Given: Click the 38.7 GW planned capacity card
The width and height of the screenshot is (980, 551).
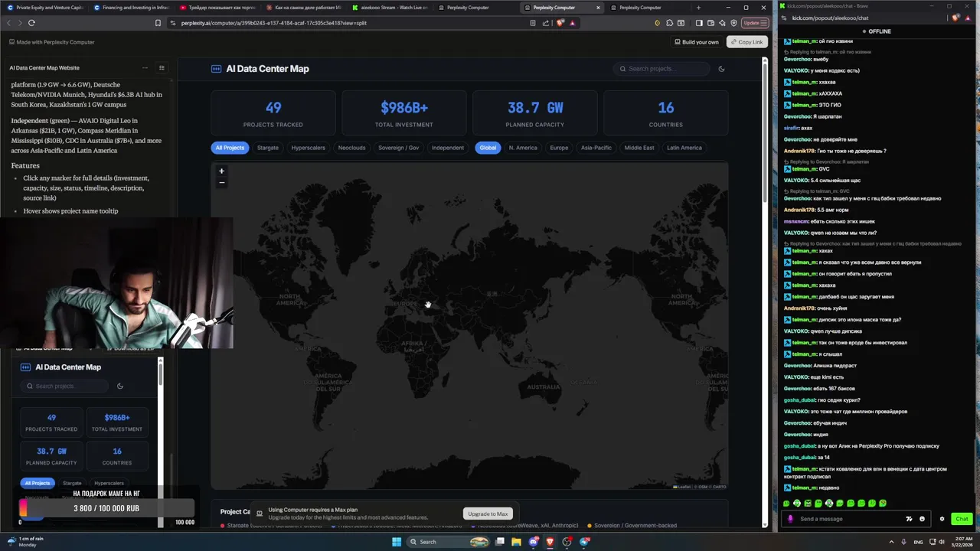Looking at the screenshot, I should pyautogui.click(x=535, y=112).
